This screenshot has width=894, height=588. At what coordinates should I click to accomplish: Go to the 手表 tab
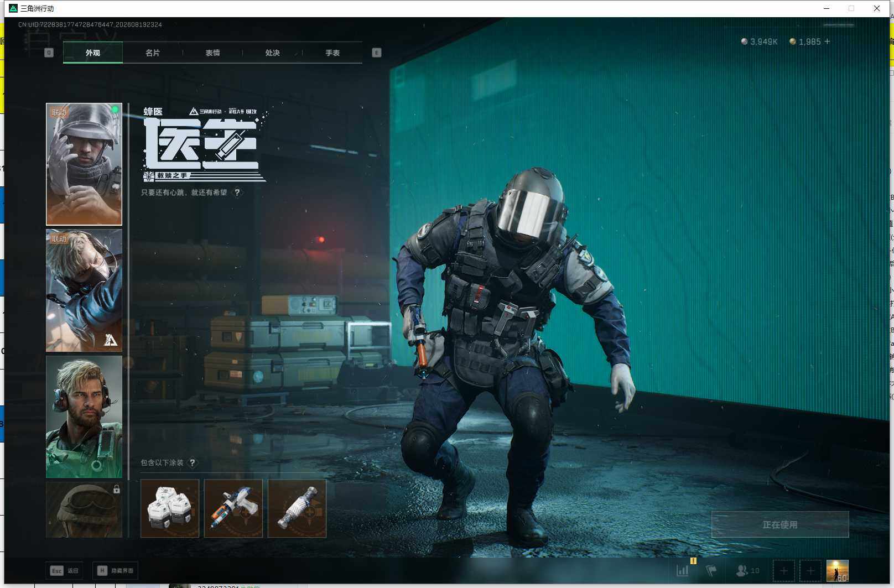click(x=332, y=53)
